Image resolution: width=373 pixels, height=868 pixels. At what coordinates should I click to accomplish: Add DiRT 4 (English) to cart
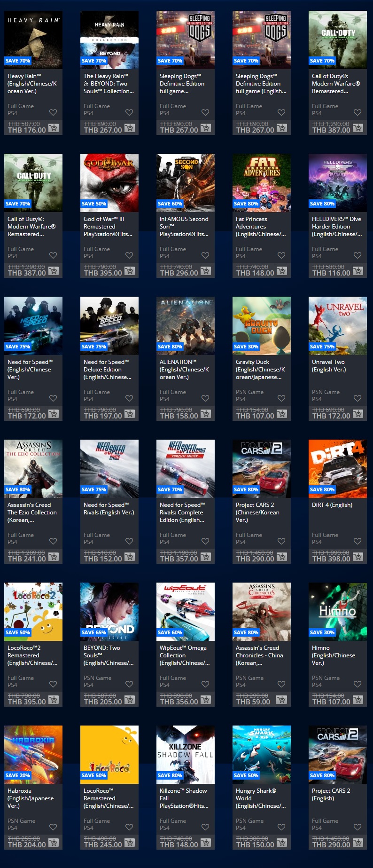[358, 557]
